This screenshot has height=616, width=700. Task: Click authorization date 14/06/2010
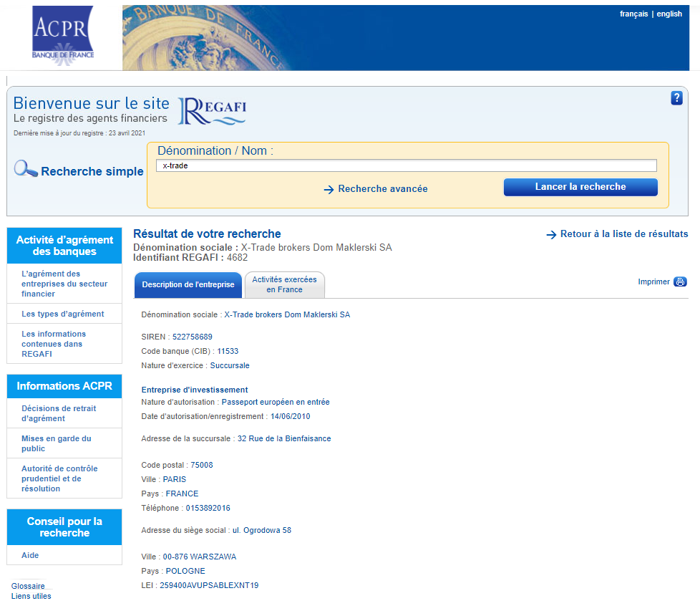pyautogui.click(x=290, y=416)
